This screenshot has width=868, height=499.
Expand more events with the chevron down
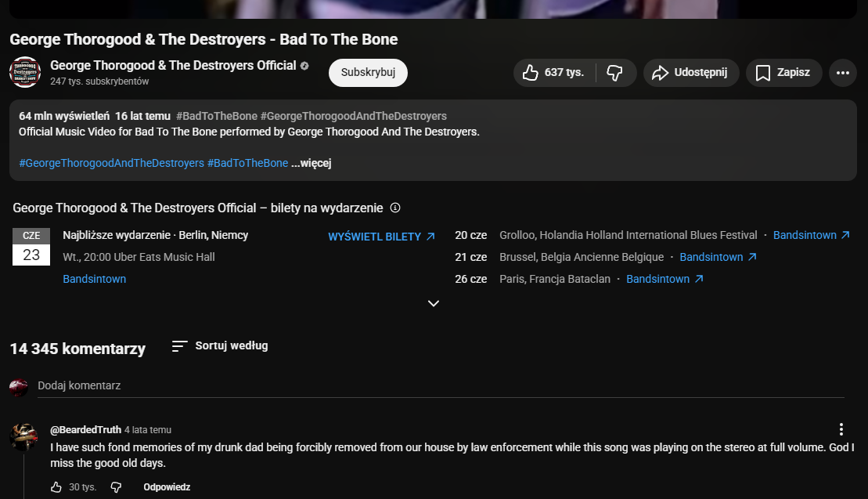434,303
